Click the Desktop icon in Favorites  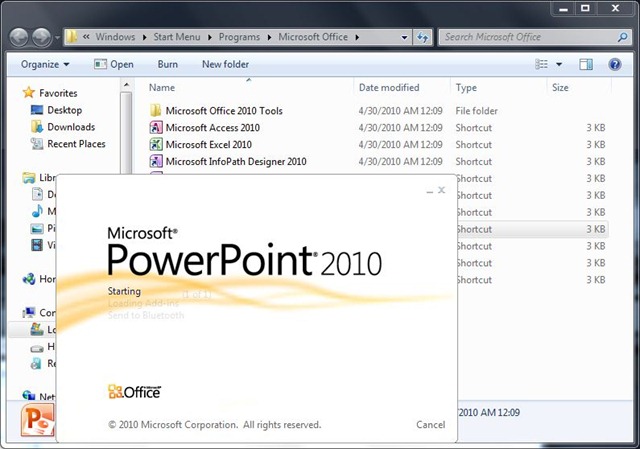37,110
